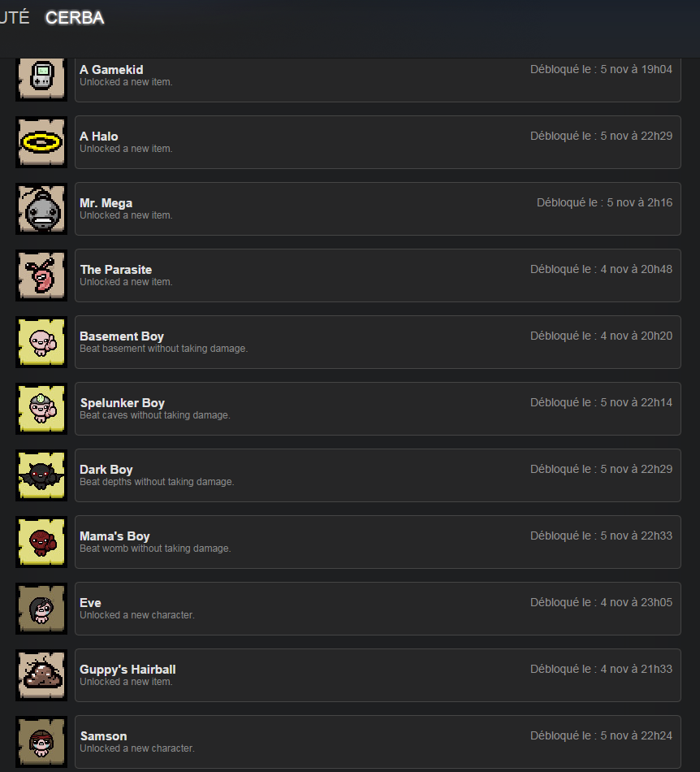Click the Guppy's Hairball icon
Screen dimensions: 700x772
click(x=41, y=675)
